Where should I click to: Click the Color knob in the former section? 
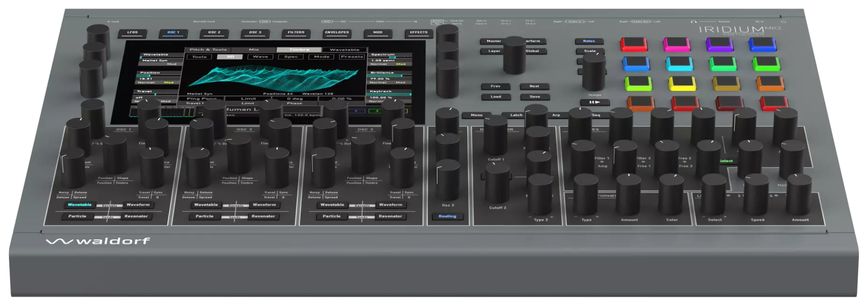671,194
